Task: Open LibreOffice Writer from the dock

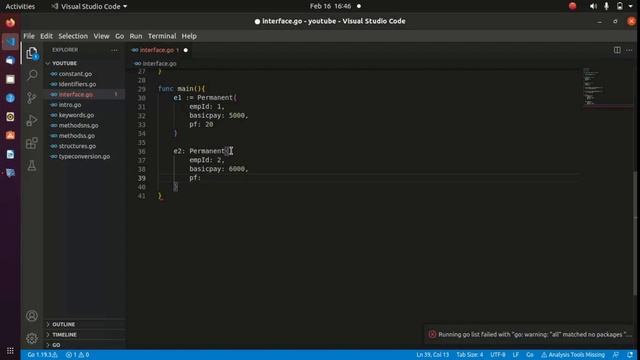Action: (x=10, y=154)
